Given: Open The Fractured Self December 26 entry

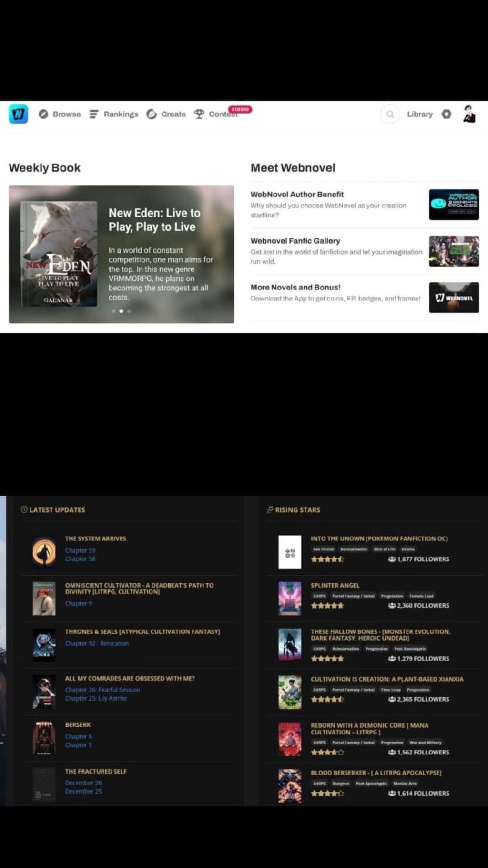Looking at the screenshot, I should tap(83, 783).
